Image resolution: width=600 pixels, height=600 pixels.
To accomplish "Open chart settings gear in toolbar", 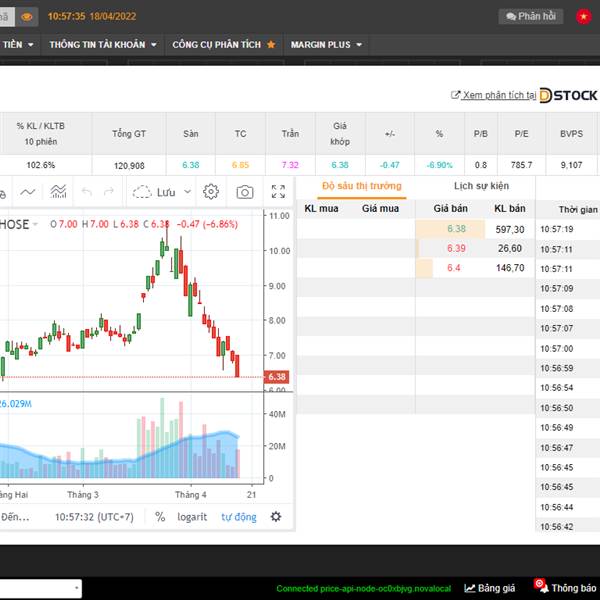I will [x=211, y=192].
